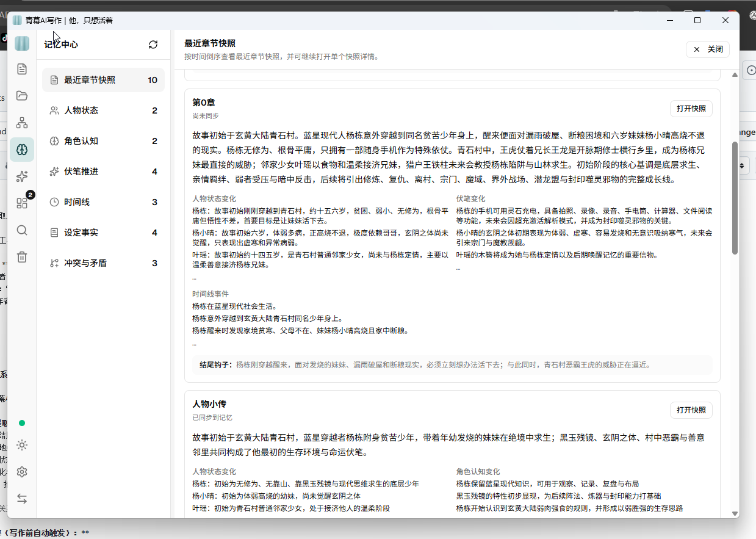Click the scrollbar down arrow
This screenshot has width=756, height=539.
(x=735, y=513)
